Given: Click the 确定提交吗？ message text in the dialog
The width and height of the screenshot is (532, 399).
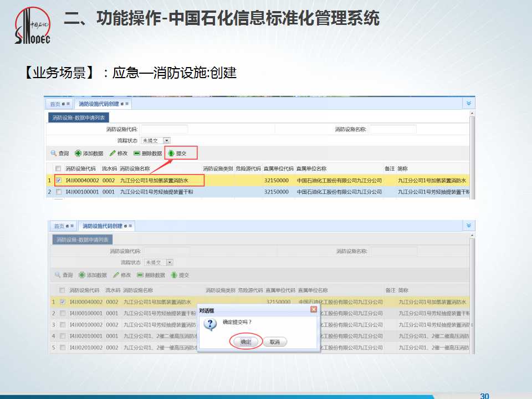Looking at the screenshot, I should (x=237, y=322).
